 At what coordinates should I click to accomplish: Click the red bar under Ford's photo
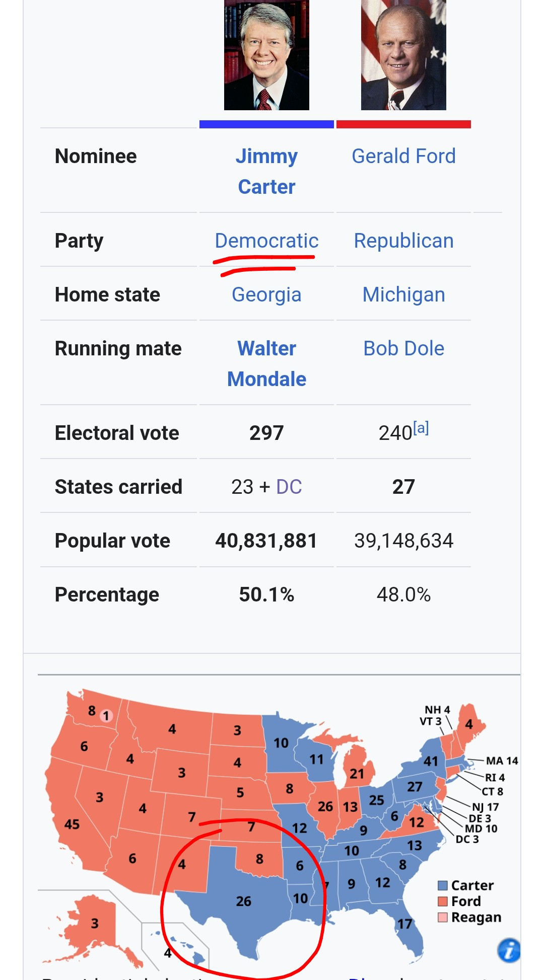pos(403,124)
